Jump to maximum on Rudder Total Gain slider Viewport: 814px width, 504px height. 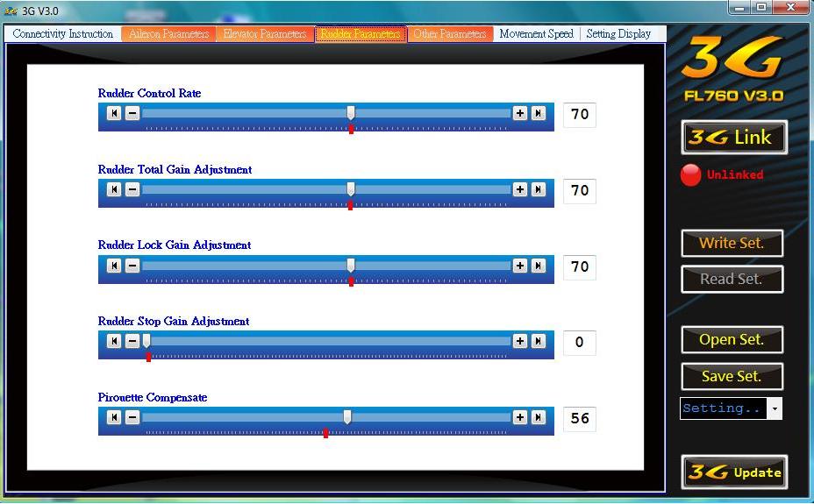coord(539,189)
